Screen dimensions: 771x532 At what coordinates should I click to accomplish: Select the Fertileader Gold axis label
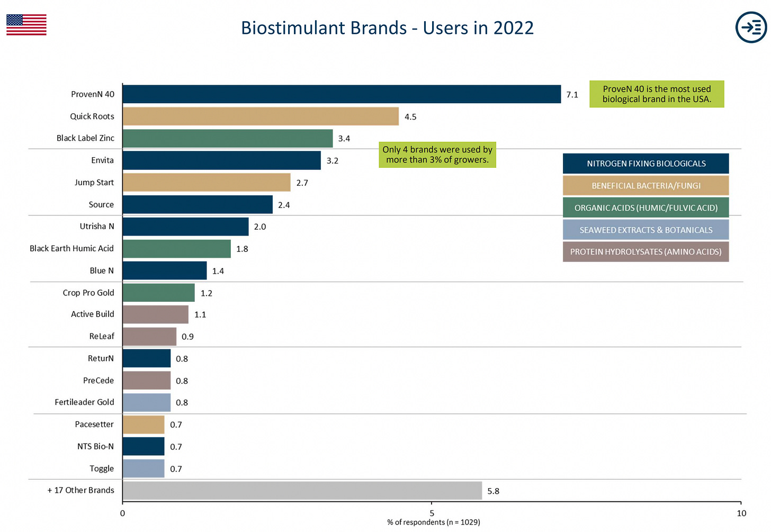(85, 402)
